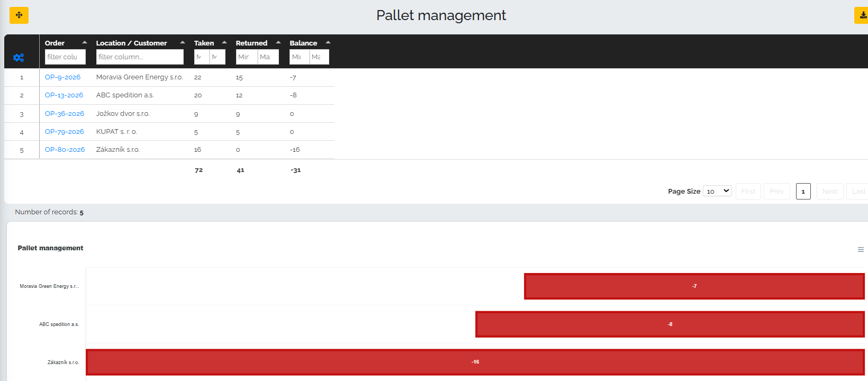Open order link OP-9-2026
The height and width of the screenshot is (381, 868).
(62, 77)
